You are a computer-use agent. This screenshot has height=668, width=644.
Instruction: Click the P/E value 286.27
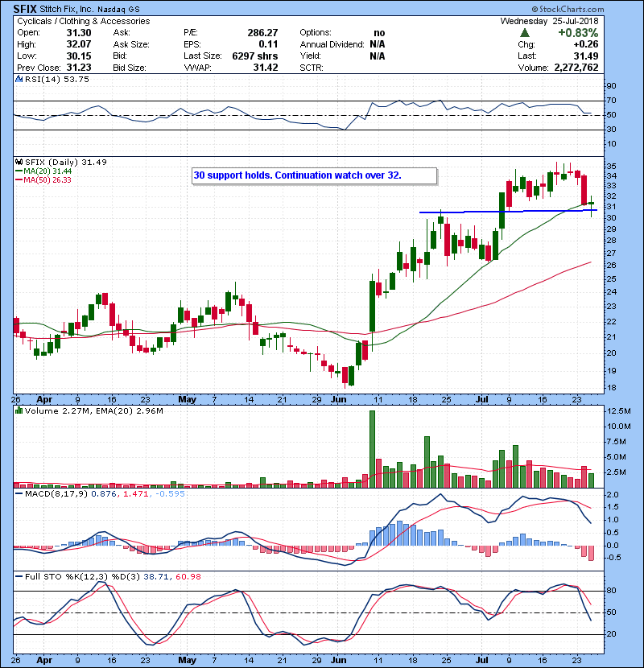pyautogui.click(x=262, y=33)
